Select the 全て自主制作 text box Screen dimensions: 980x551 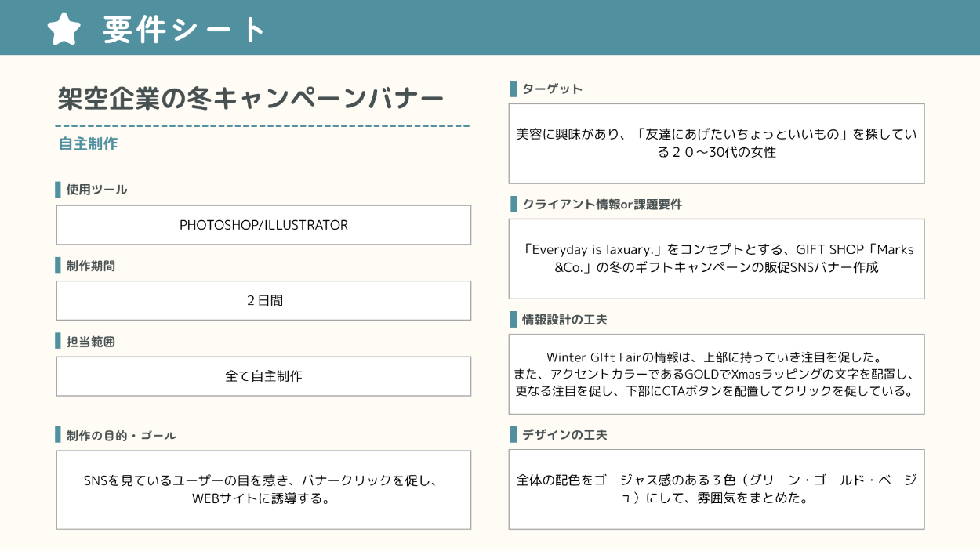coord(263,376)
